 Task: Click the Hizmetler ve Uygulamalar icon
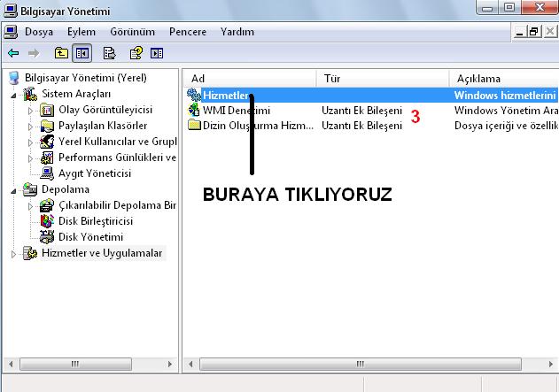click(30, 253)
